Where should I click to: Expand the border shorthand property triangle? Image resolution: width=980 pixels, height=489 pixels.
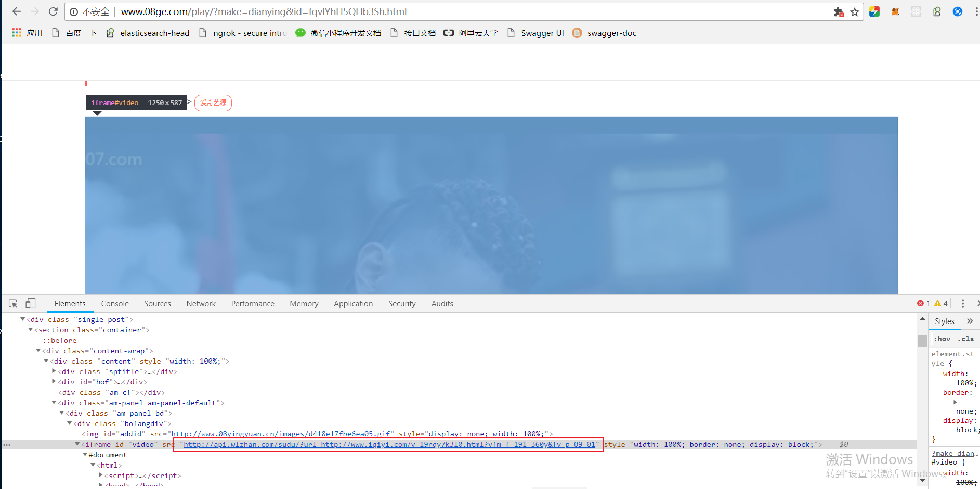[955, 402]
